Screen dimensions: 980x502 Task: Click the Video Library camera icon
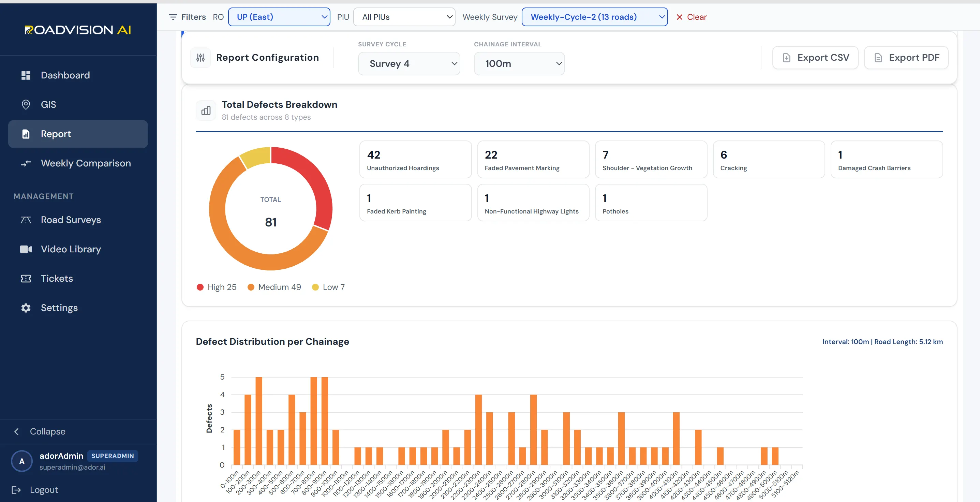coord(26,249)
